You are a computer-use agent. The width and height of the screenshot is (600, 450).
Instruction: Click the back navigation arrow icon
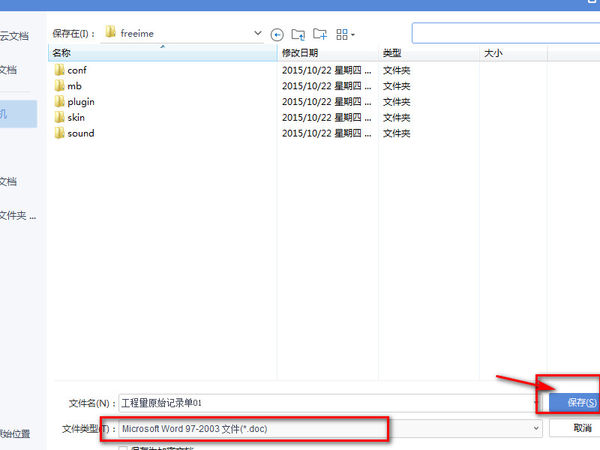(x=277, y=35)
